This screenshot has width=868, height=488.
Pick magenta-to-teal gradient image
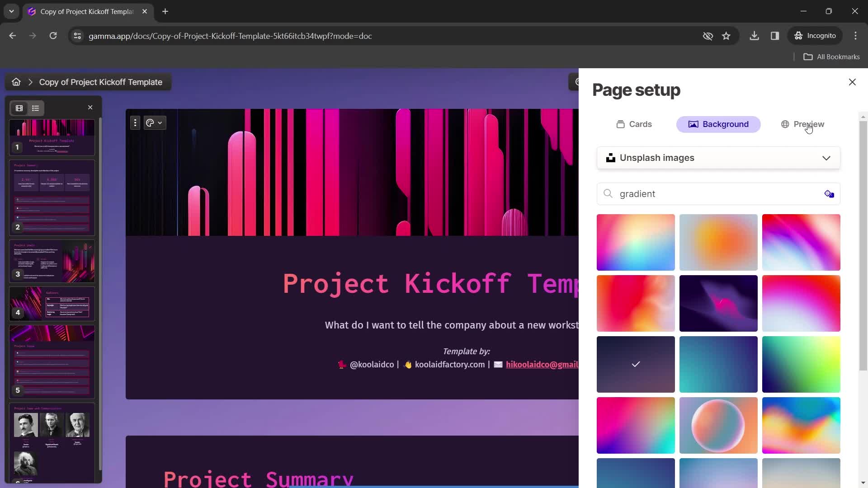(636, 425)
